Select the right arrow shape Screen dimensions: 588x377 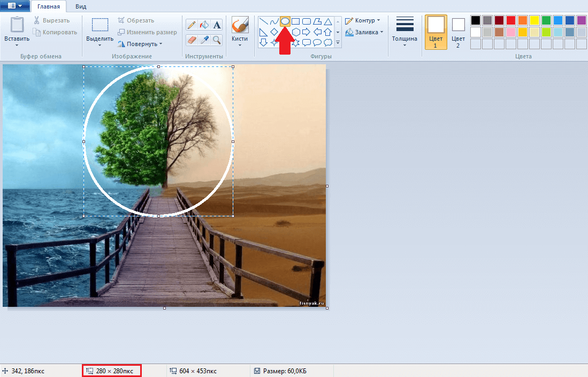(307, 32)
